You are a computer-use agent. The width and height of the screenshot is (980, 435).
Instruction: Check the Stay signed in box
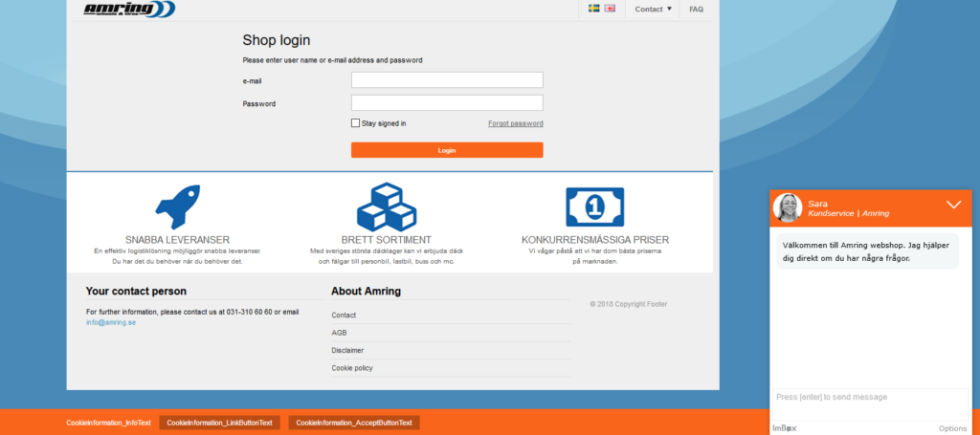pyautogui.click(x=356, y=123)
